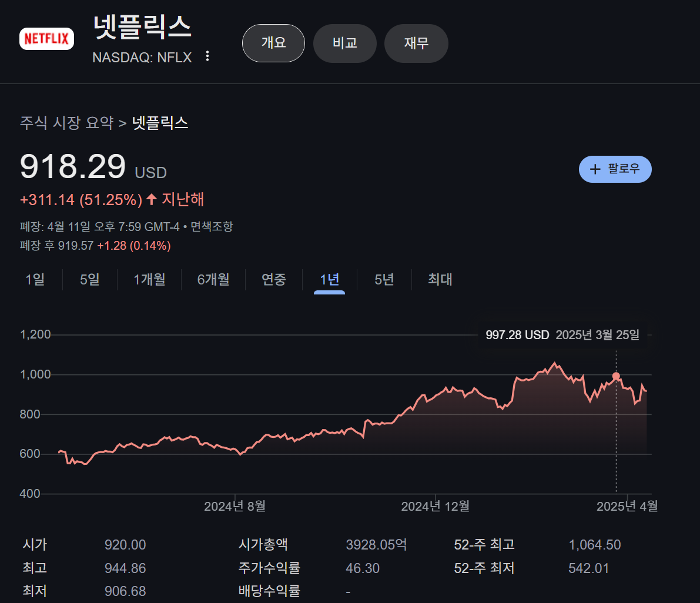
Task: Click the 최저 value 906.68
Action: 125,591
